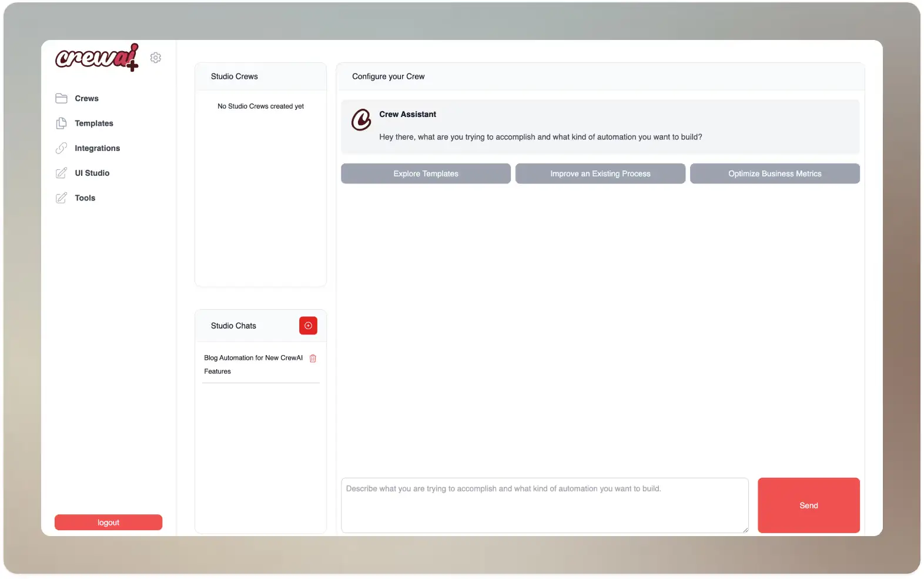Send the message with Send button

809,506
